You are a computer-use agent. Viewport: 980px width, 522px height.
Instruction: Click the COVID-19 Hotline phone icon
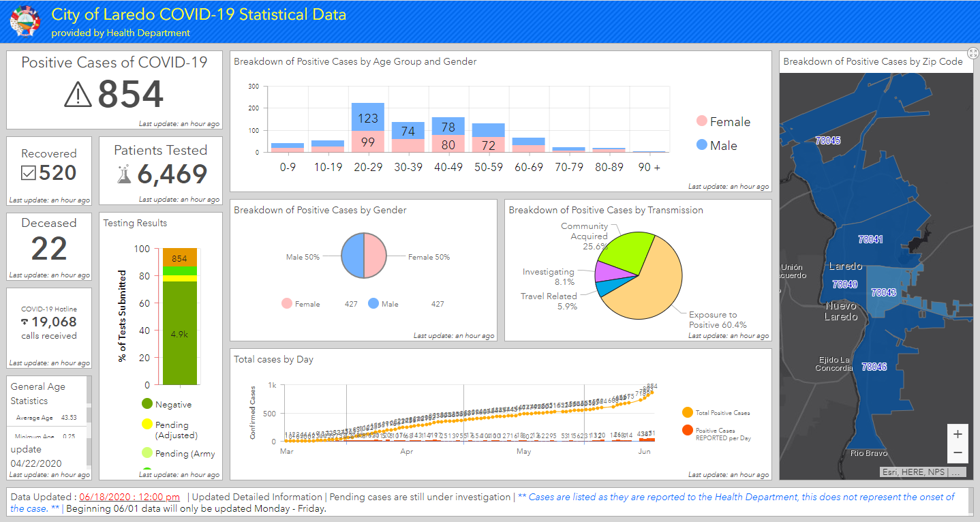(x=25, y=322)
